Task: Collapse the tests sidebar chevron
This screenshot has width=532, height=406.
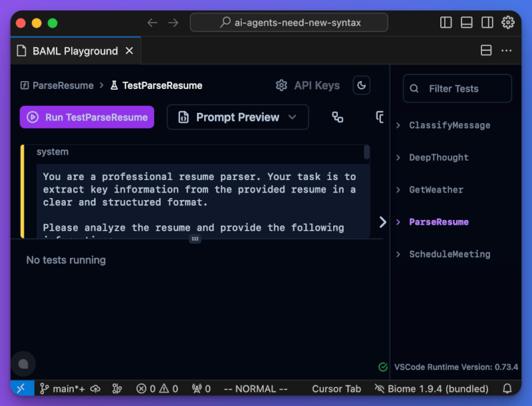Action: (x=383, y=222)
